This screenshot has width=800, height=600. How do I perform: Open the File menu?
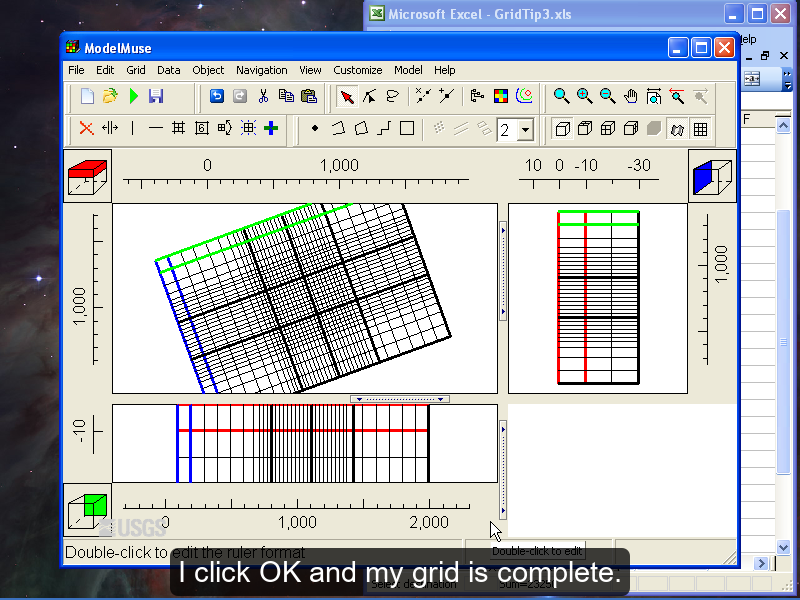click(x=76, y=70)
